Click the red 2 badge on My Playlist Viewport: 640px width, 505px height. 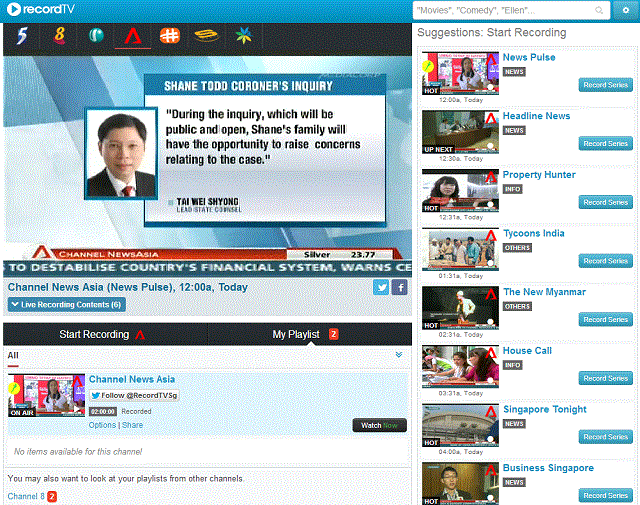[333, 334]
